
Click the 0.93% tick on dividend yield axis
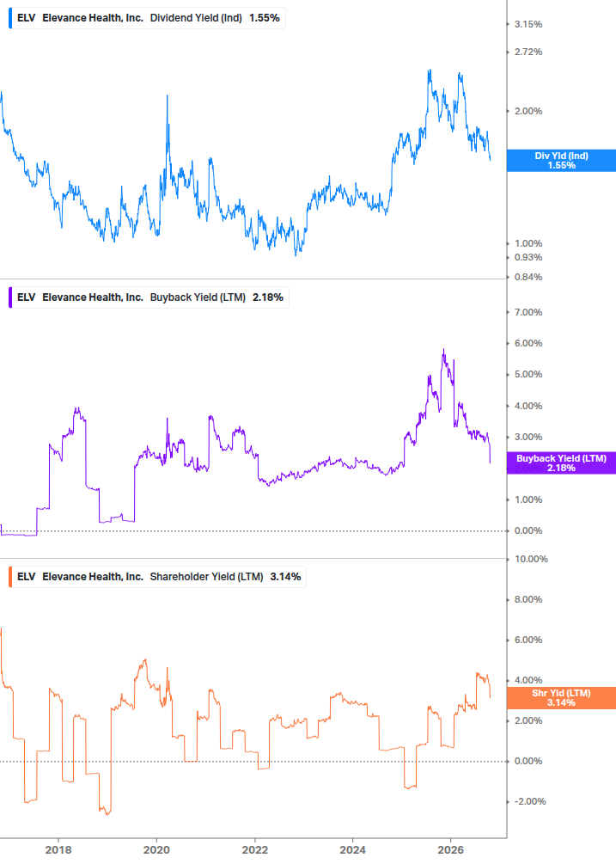tap(528, 257)
